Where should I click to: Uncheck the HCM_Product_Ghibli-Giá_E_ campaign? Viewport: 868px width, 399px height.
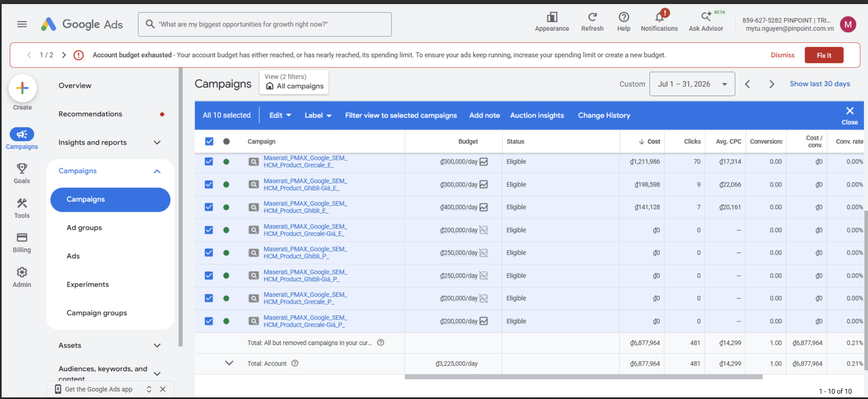click(209, 184)
